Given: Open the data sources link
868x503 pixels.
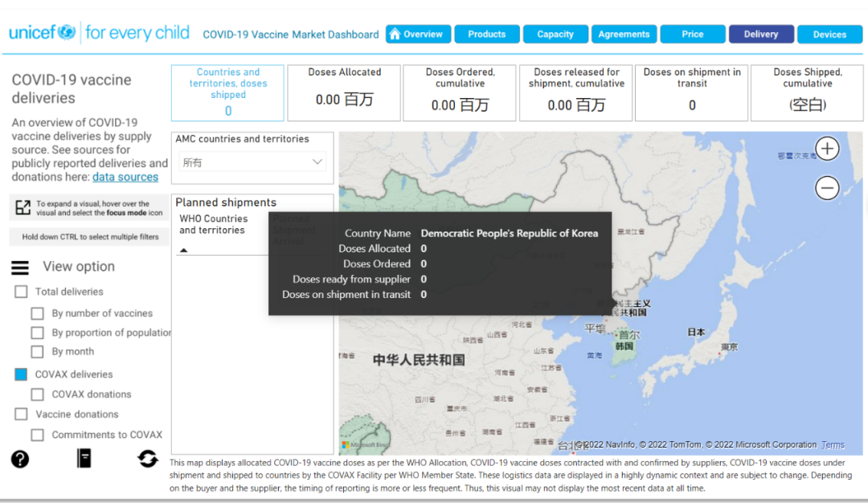Looking at the screenshot, I should (125, 177).
